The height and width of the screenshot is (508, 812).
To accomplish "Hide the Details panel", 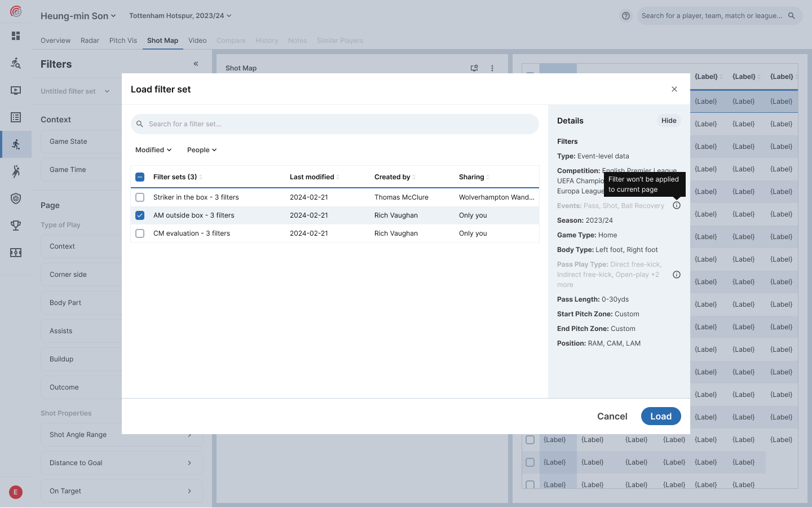I will [x=669, y=121].
